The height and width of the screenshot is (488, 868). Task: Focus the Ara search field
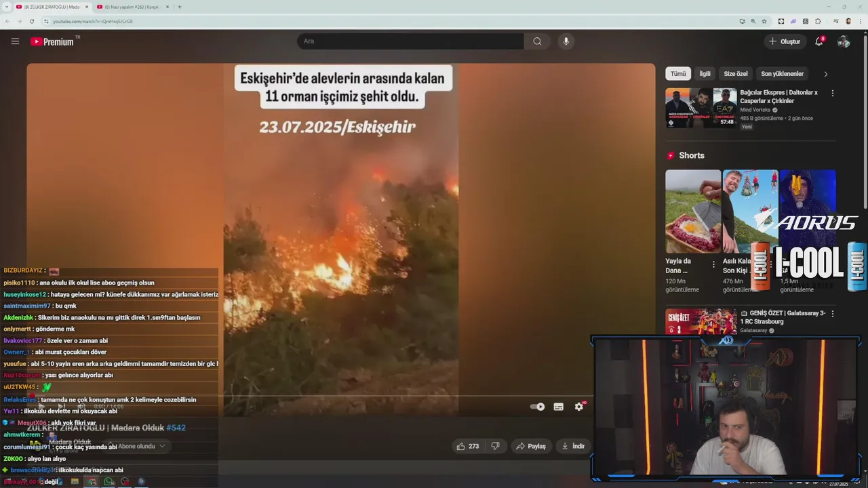pyautogui.click(x=410, y=41)
